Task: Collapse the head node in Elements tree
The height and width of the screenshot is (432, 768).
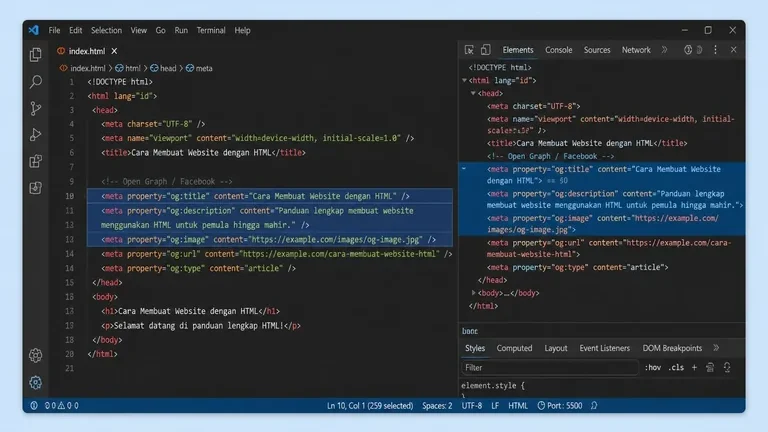Action: 473,93
